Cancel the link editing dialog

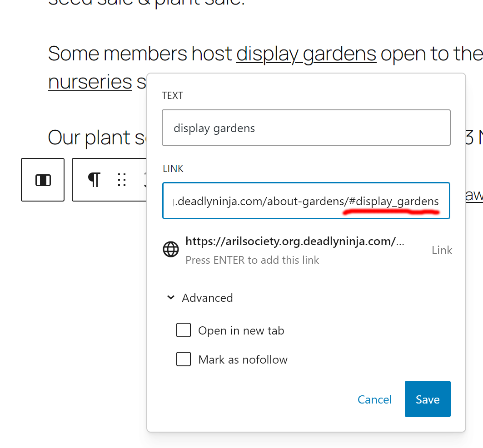pos(374,399)
